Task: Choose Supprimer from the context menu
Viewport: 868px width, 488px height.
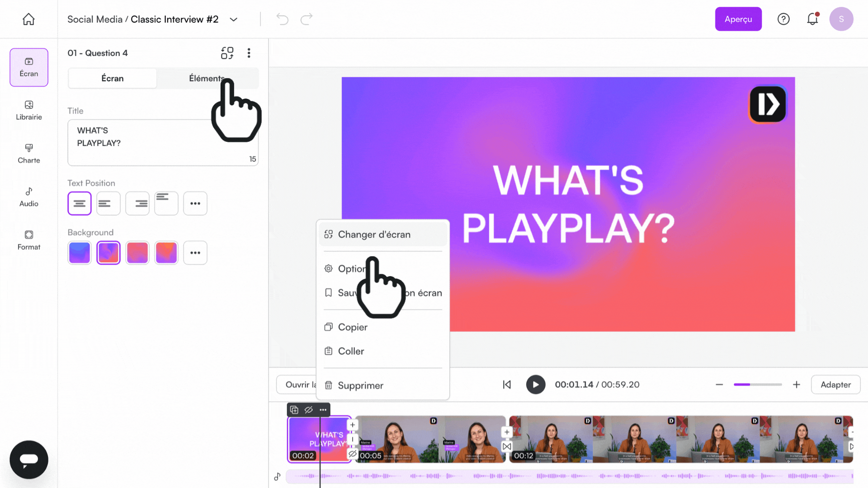Action: (x=360, y=385)
